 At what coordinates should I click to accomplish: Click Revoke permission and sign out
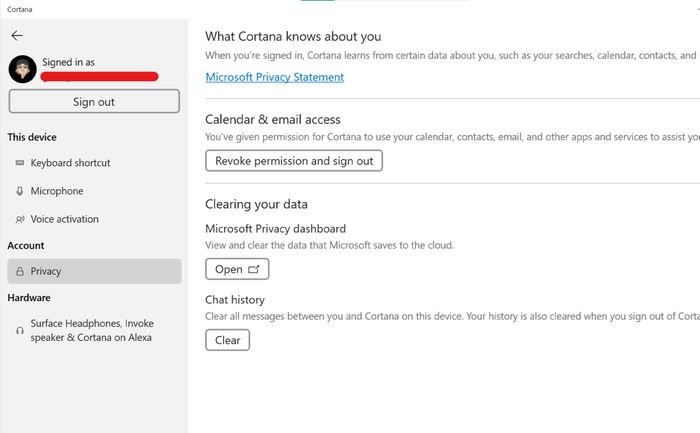(294, 161)
